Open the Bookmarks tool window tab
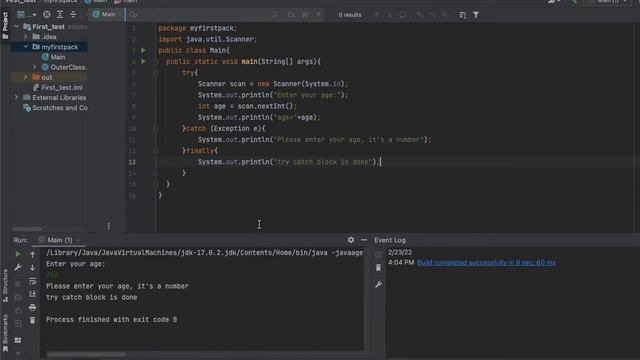Screen dimensions: 640x360 [5, 333]
